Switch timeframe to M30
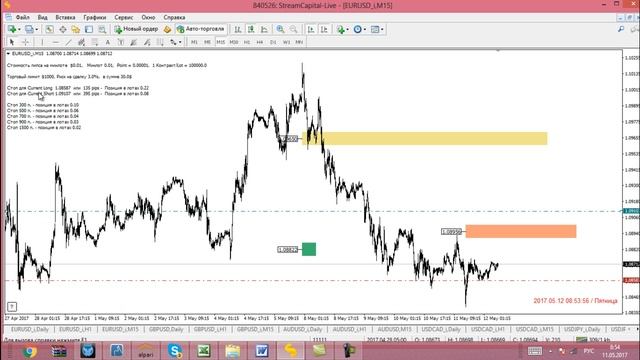 click(234, 42)
